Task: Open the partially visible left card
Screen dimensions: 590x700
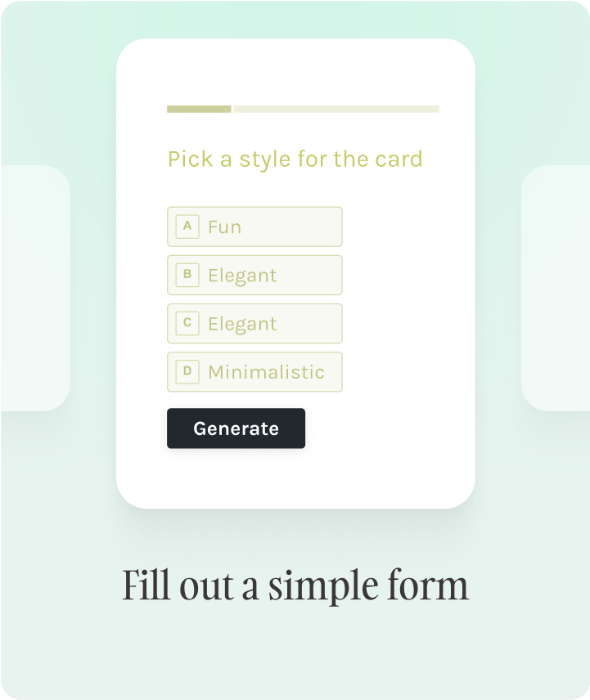Action: pyautogui.click(x=35, y=288)
